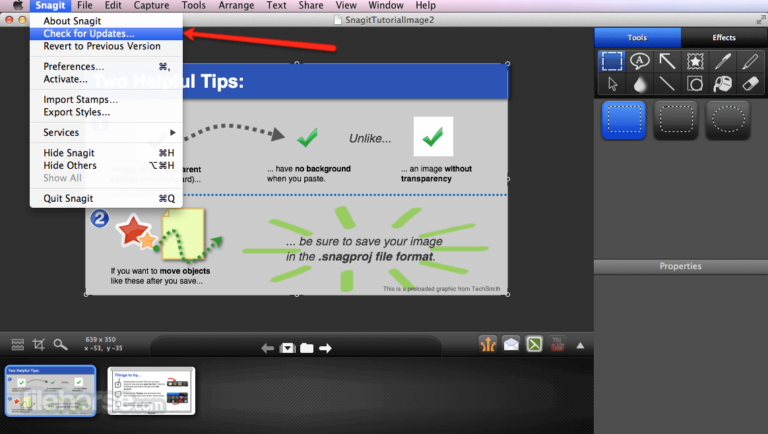This screenshot has height=434, width=768.
Task: Choose Activate... menu item
Action: point(106,79)
